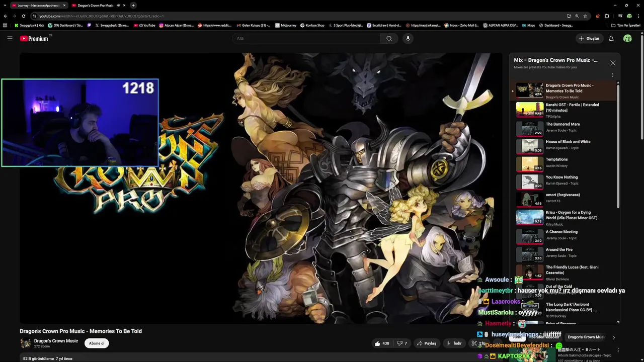644x362 pixels.
Task: Play The Friendly Lucas track
Action: (564, 272)
